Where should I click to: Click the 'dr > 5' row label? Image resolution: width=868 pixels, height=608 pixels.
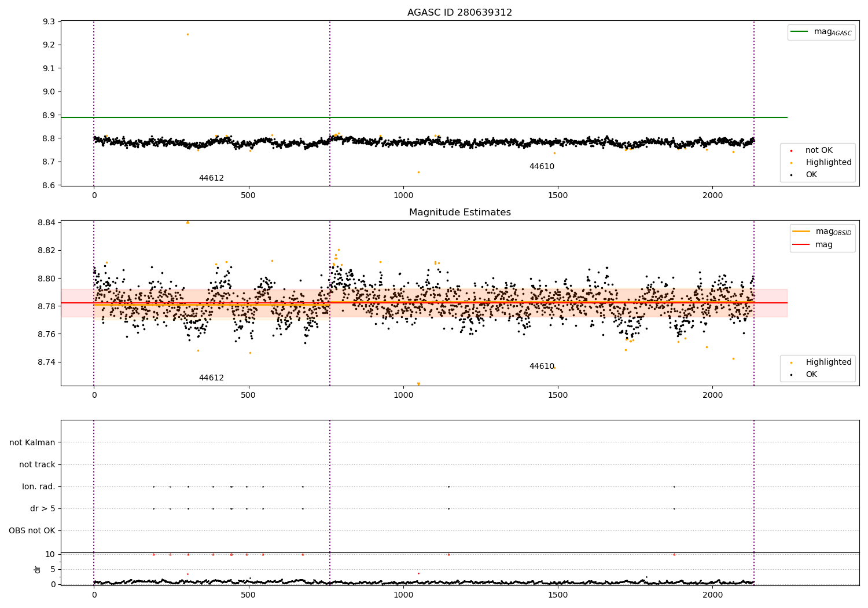pyautogui.click(x=43, y=509)
